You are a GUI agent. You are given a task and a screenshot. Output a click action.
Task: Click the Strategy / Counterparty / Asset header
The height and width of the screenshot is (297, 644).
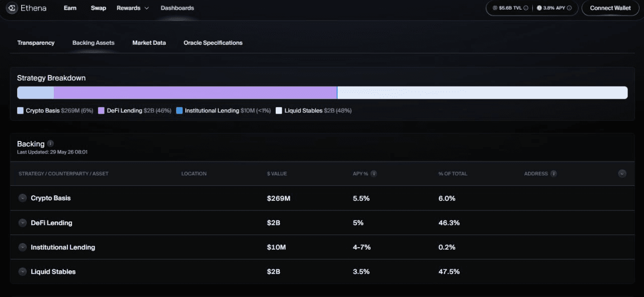pyautogui.click(x=63, y=174)
